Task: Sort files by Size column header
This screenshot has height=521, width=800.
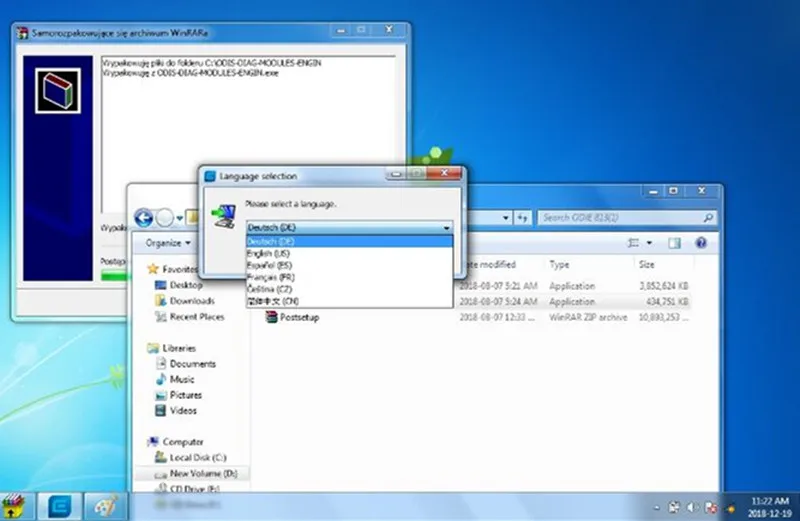Action: (x=646, y=264)
